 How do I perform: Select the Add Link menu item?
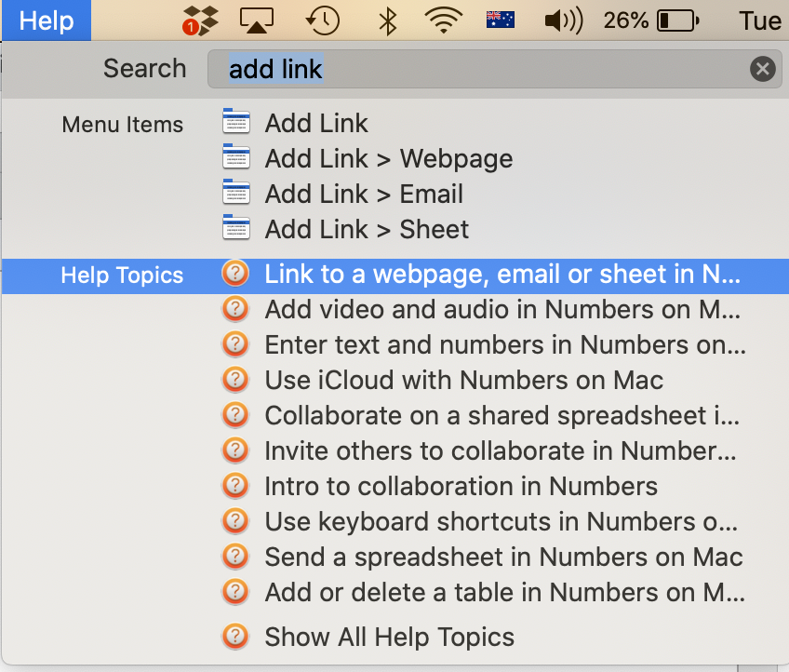[316, 123]
